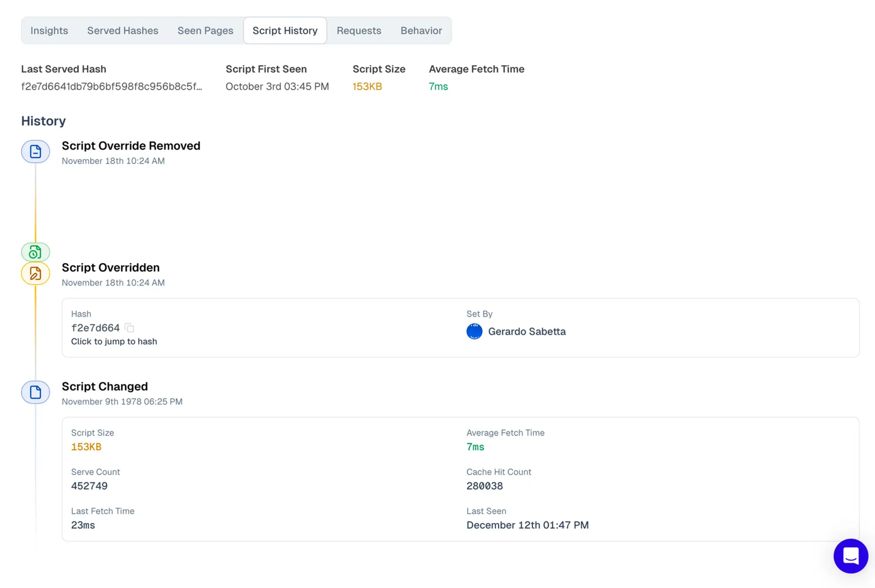
Task: Click the Gerardo Sabetta name
Action: click(x=527, y=332)
